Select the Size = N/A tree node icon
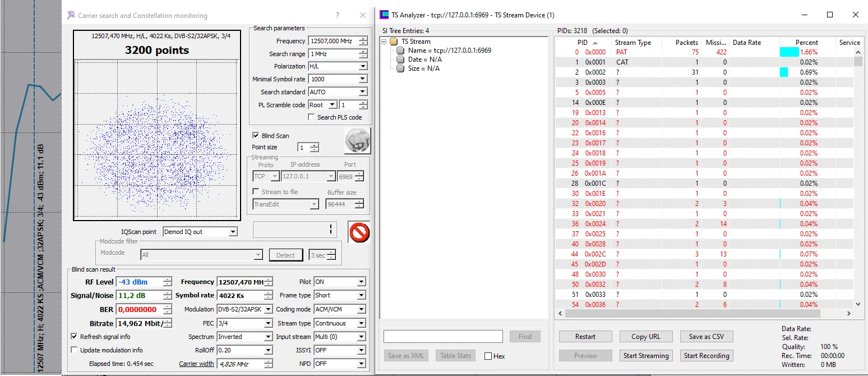 pyautogui.click(x=400, y=68)
